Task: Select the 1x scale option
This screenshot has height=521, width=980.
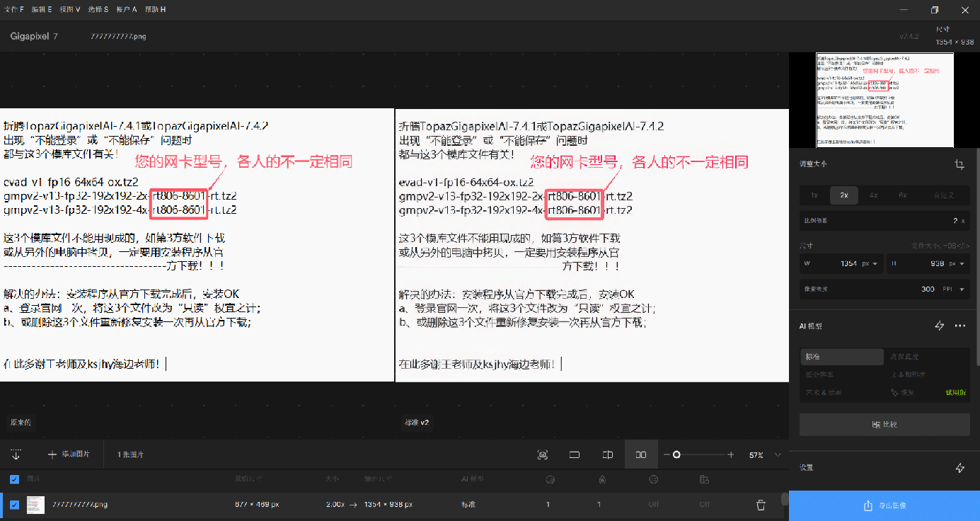Action: pos(814,195)
